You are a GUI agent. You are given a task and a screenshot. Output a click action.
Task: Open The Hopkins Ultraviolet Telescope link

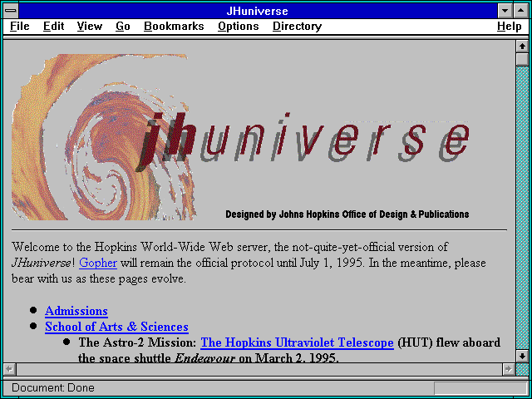[x=298, y=342]
